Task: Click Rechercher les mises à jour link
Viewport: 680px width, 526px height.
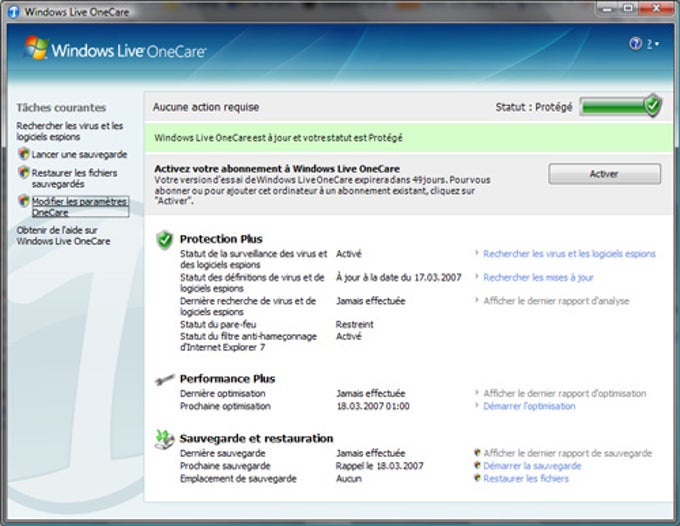Action: pos(538,278)
